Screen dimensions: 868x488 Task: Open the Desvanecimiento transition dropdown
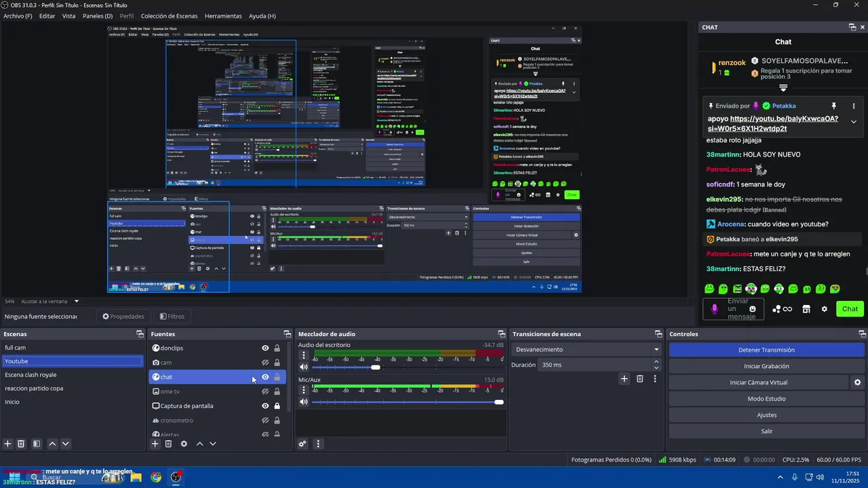point(587,350)
